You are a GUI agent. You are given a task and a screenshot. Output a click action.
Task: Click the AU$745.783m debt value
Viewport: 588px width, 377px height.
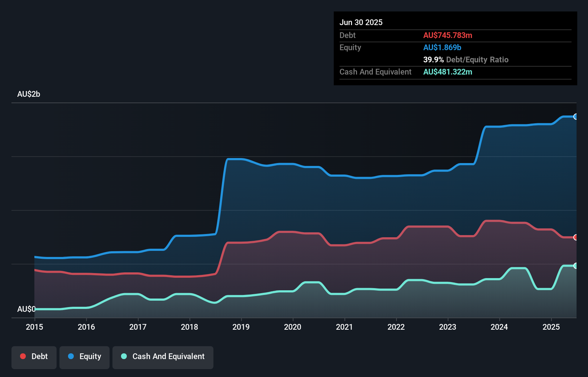(448, 35)
